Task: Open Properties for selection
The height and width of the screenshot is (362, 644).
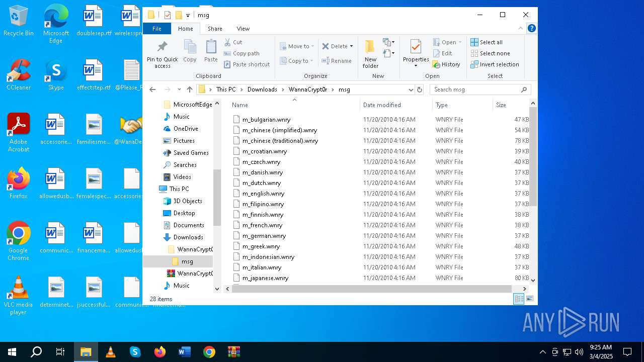Action: 416,53
